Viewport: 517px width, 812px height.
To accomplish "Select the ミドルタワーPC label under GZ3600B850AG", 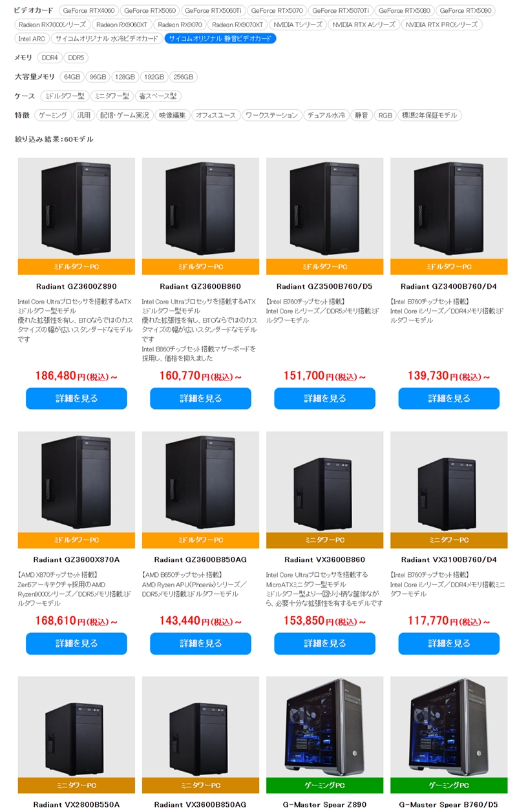I will (x=200, y=540).
